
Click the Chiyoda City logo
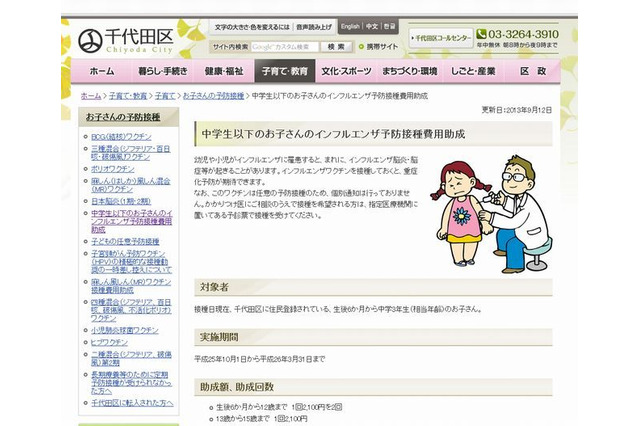pos(126,41)
